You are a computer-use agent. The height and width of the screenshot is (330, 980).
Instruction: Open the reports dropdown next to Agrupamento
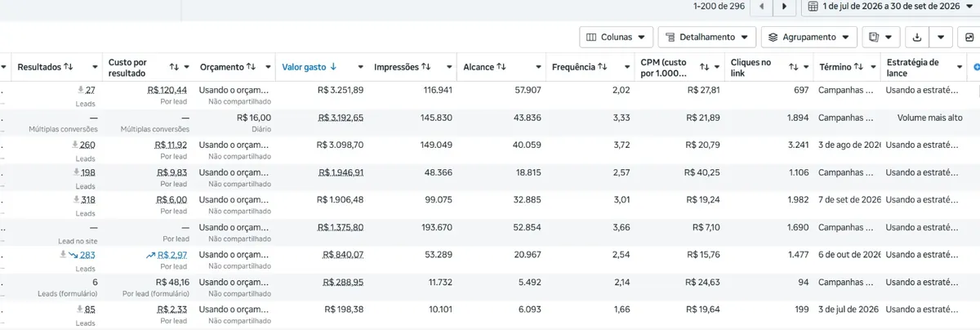click(x=881, y=37)
